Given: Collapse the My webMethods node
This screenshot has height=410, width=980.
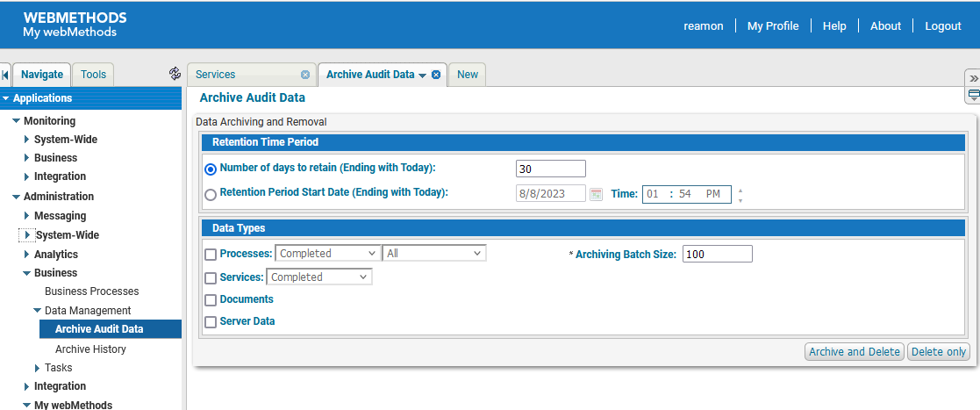Looking at the screenshot, I should pyautogui.click(x=27, y=405).
